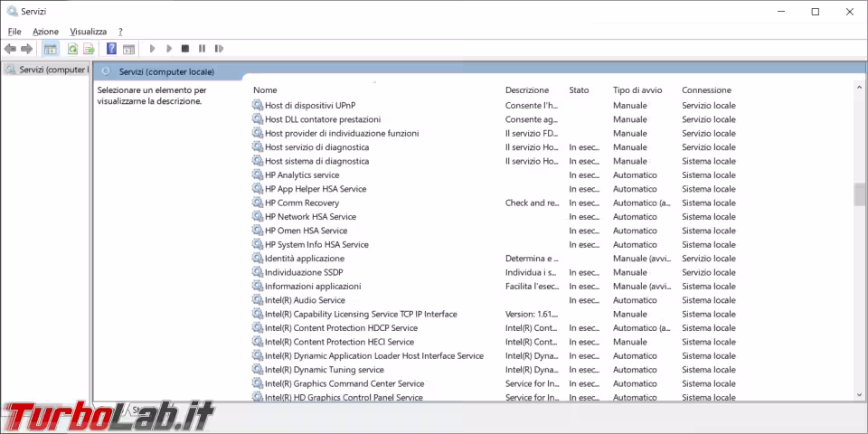The width and height of the screenshot is (868, 434).
Task: Click the scrollbar down arrow
Action: coord(859,395)
